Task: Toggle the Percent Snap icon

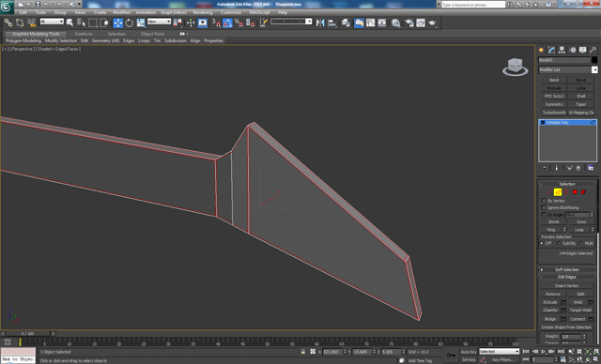Action: point(239,23)
